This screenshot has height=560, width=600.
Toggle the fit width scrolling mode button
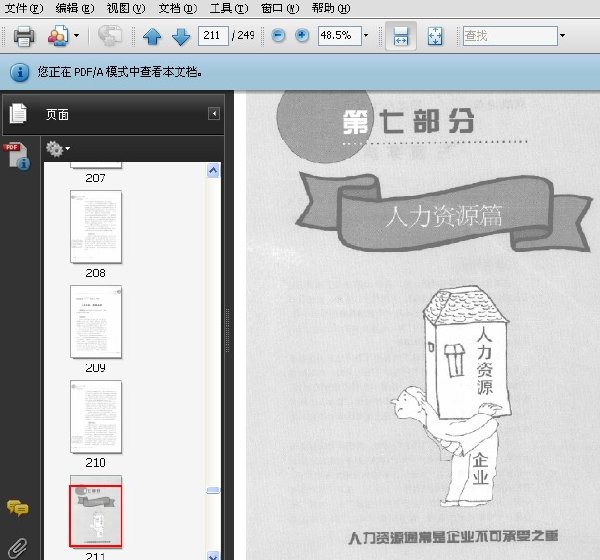click(x=401, y=36)
